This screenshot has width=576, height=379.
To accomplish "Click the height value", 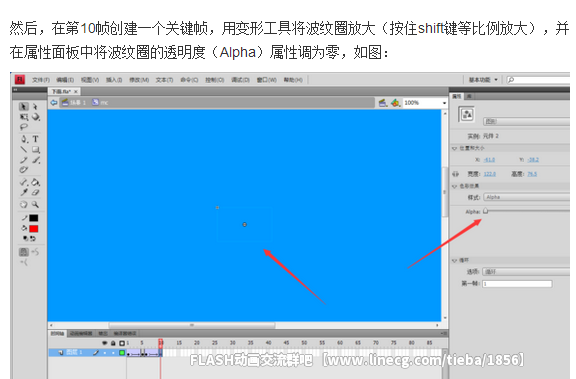I will pos(532,174).
